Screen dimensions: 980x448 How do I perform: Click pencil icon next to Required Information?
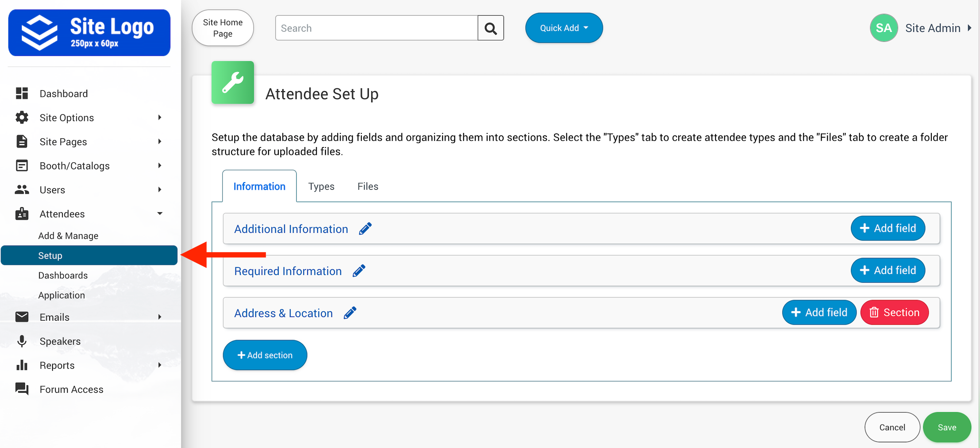click(x=358, y=271)
